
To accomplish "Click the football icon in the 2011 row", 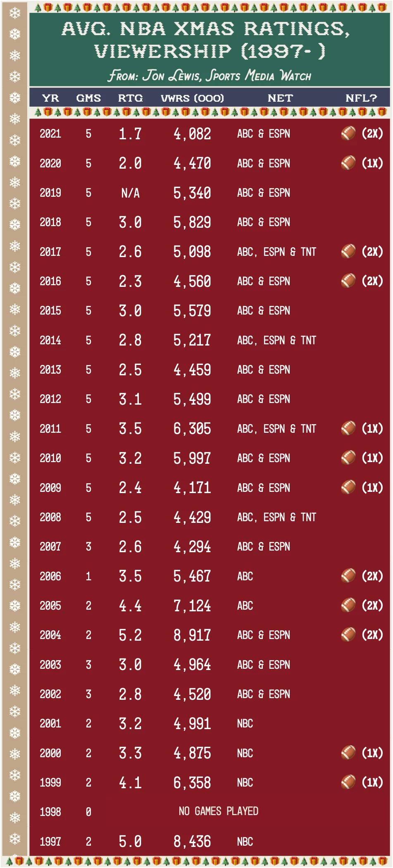I will (348, 428).
